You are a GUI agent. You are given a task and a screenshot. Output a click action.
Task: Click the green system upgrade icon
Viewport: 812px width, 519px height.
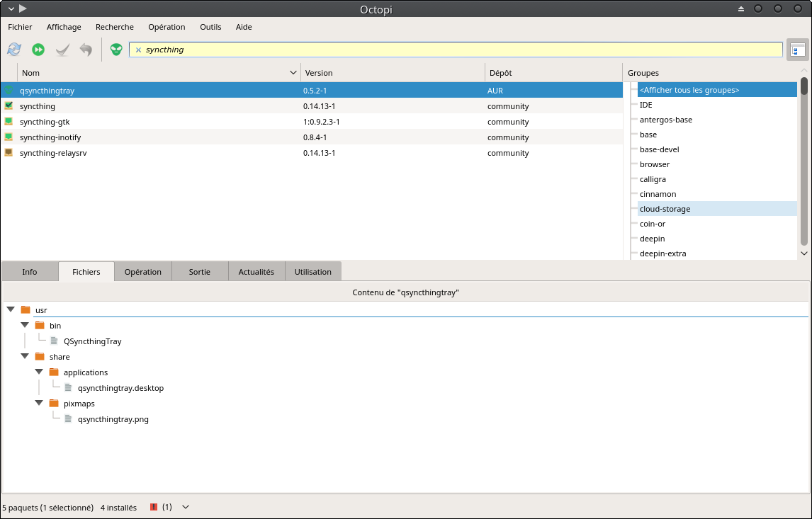[x=38, y=50]
